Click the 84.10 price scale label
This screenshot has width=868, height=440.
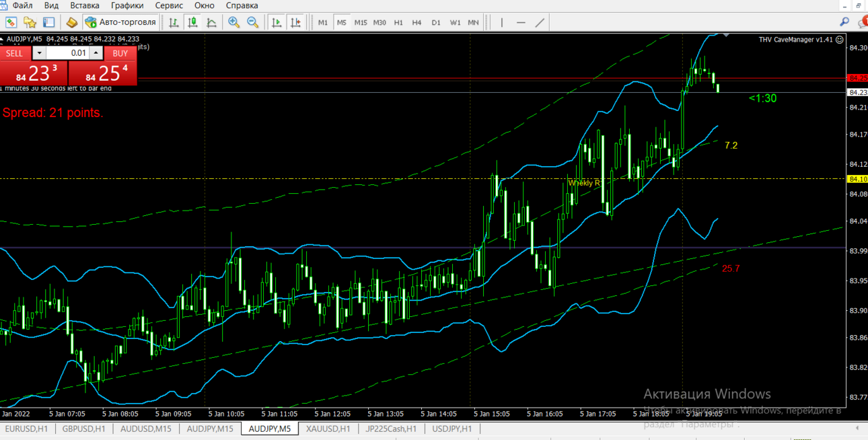857,179
